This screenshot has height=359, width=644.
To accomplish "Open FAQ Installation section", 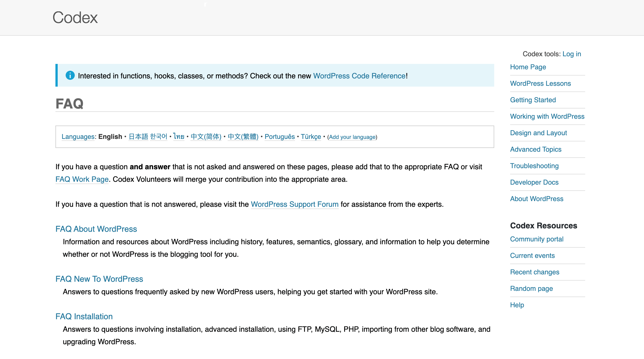I will pyautogui.click(x=84, y=316).
